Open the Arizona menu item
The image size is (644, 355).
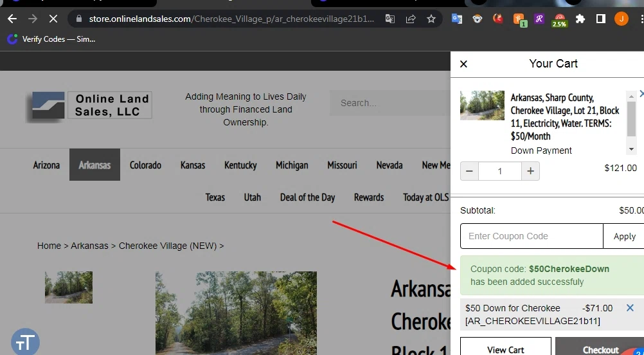tap(46, 165)
